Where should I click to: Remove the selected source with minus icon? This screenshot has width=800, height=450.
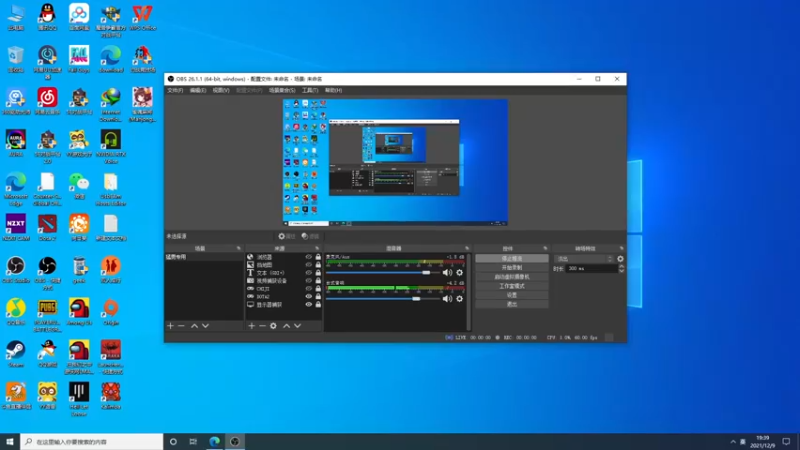click(x=262, y=326)
